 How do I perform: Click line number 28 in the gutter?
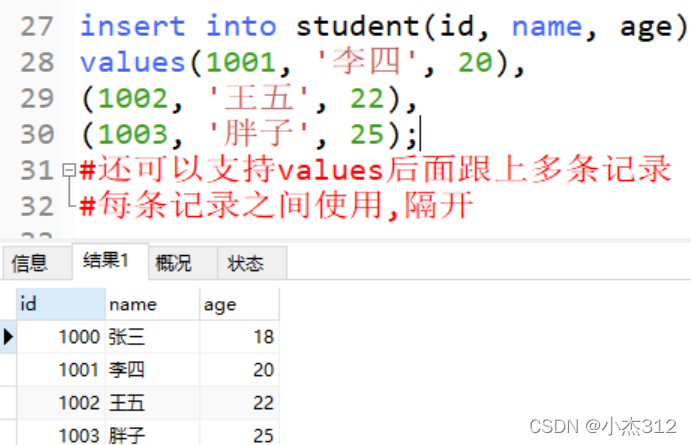pos(37,62)
